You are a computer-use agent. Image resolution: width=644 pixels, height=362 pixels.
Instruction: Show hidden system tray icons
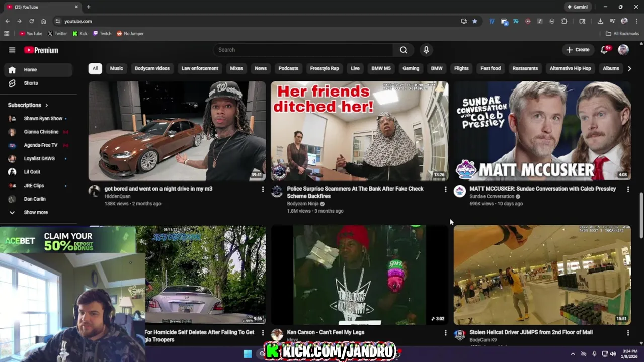pos(573,354)
